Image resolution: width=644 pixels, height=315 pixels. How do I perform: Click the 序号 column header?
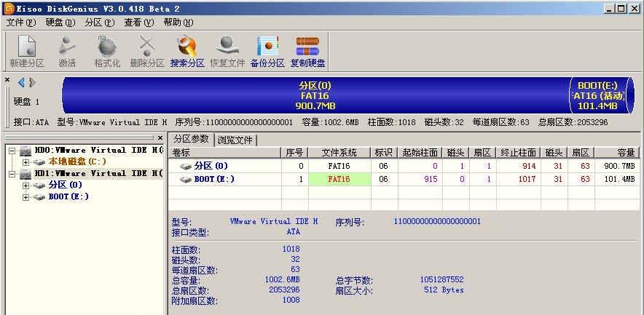click(294, 153)
